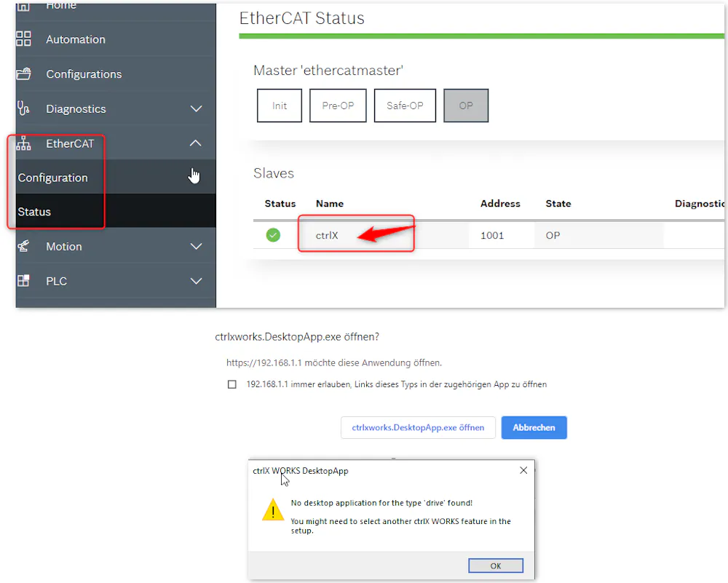The width and height of the screenshot is (728, 583).
Task: Click the Status column header
Action: 280,203
